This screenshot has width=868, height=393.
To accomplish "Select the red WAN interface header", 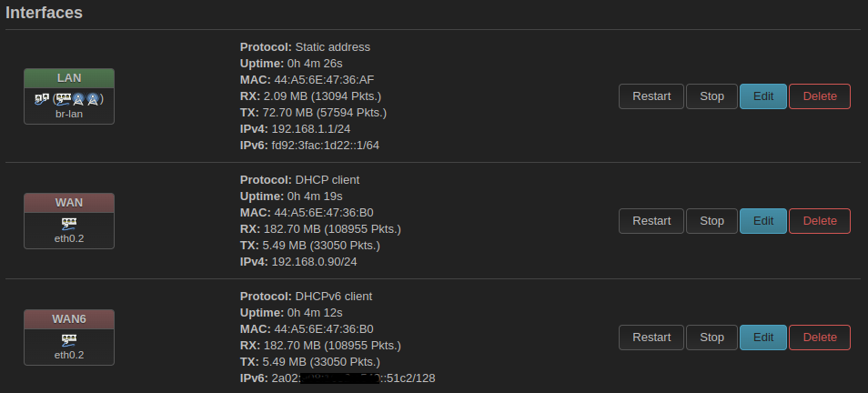I will [x=69, y=203].
